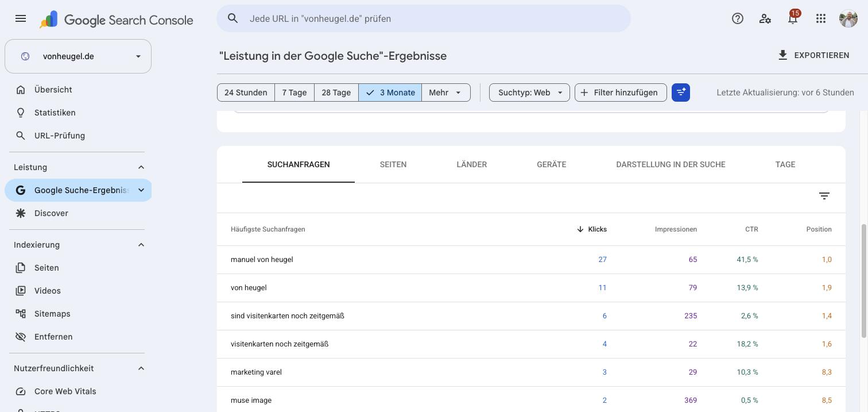Screen dimensions: 868x412
Task: Collapse the Indexierung section
Action: point(141,245)
